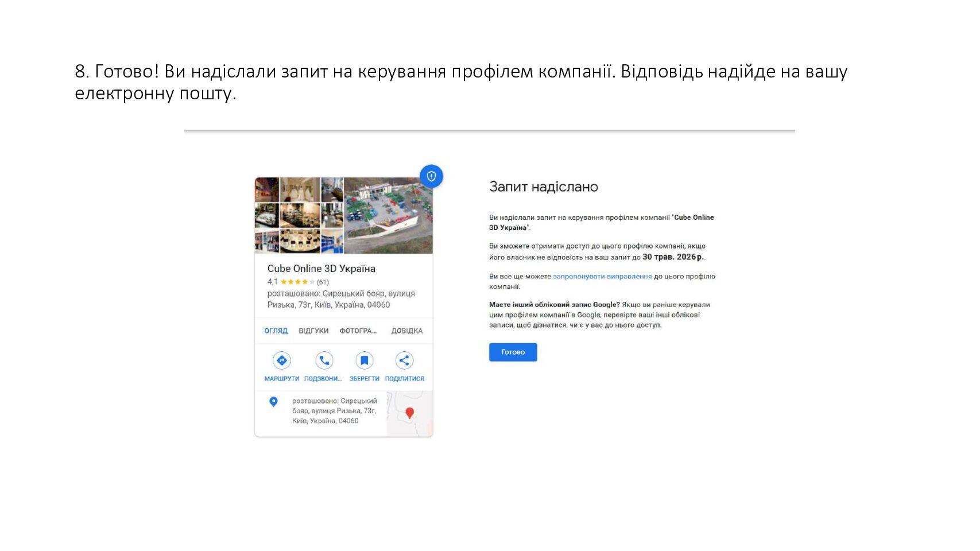Viewport: 980px width, 551px height.
Task: Open the Огляд tab
Action: pyautogui.click(x=276, y=331)
